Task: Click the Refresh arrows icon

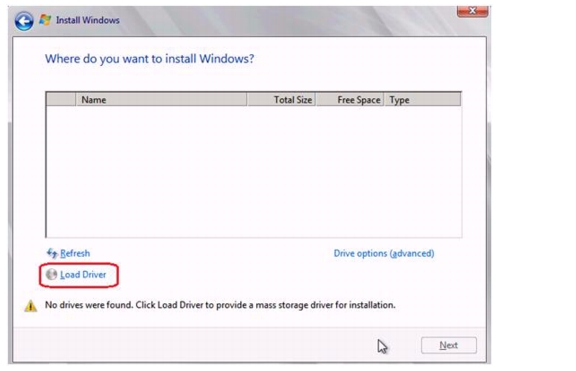Action: pos(52,253)
